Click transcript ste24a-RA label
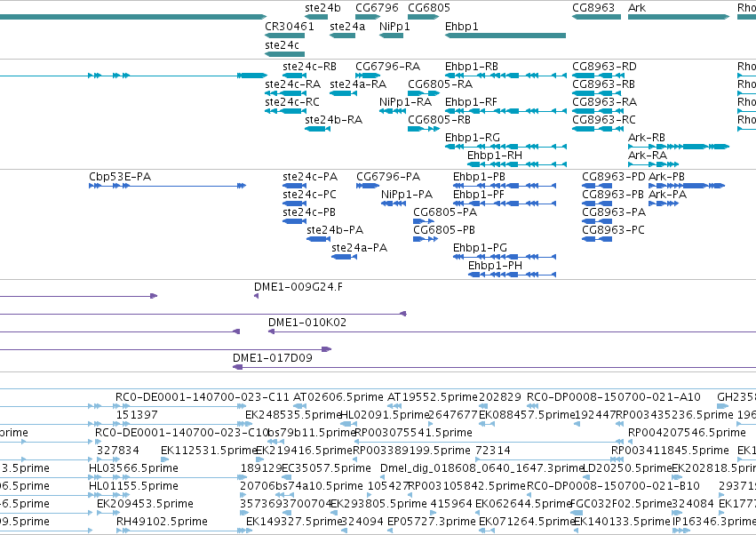 (358, 84)
